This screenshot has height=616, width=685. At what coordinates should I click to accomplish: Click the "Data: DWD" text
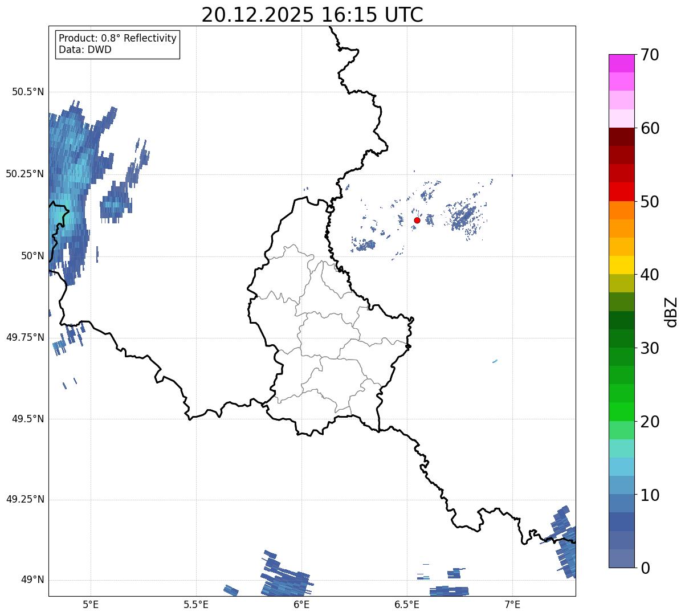point(85,50)
